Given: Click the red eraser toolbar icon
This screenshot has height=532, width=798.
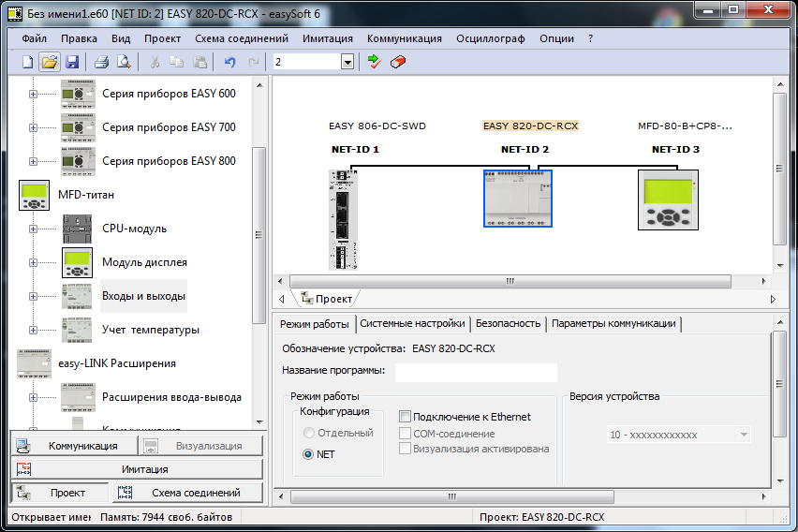Looking at the screenshot, I should click(x=397, y=62).
